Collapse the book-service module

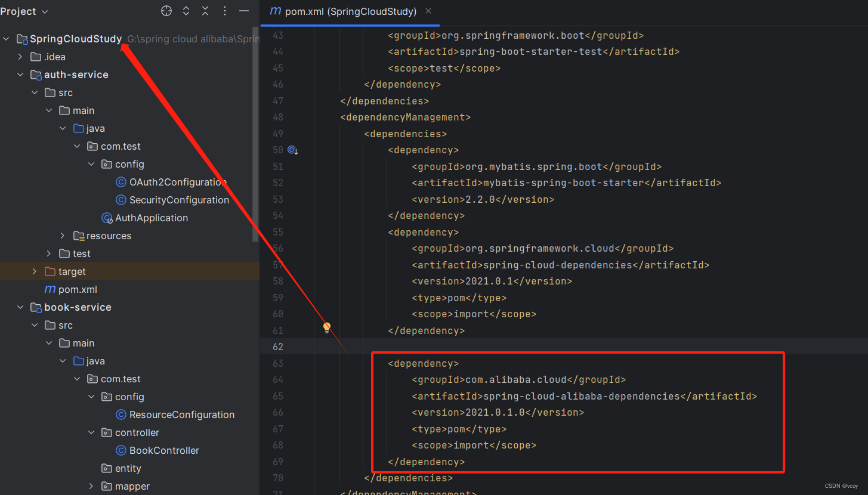coord(20,307)
